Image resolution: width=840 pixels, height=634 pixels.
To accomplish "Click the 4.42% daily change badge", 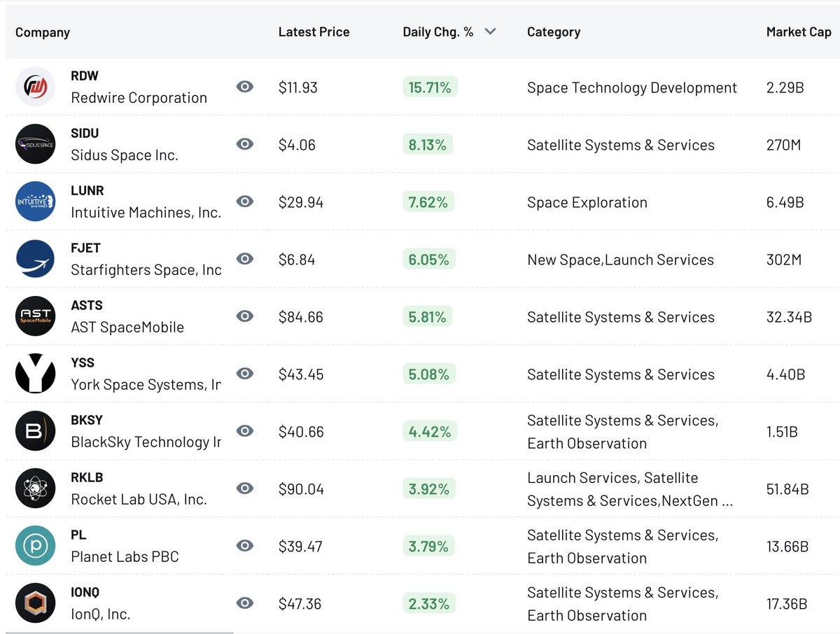I will pos(430,431).
